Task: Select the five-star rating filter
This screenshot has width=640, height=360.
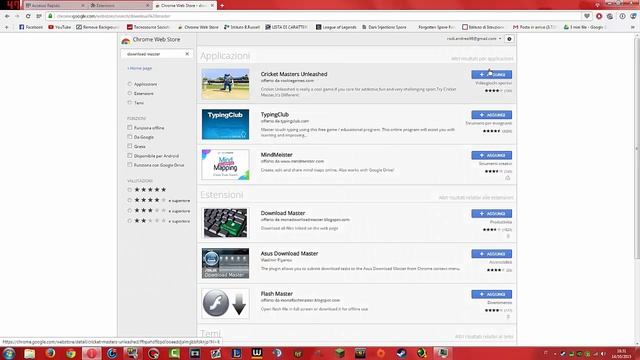Action: (x=130, y=190)
